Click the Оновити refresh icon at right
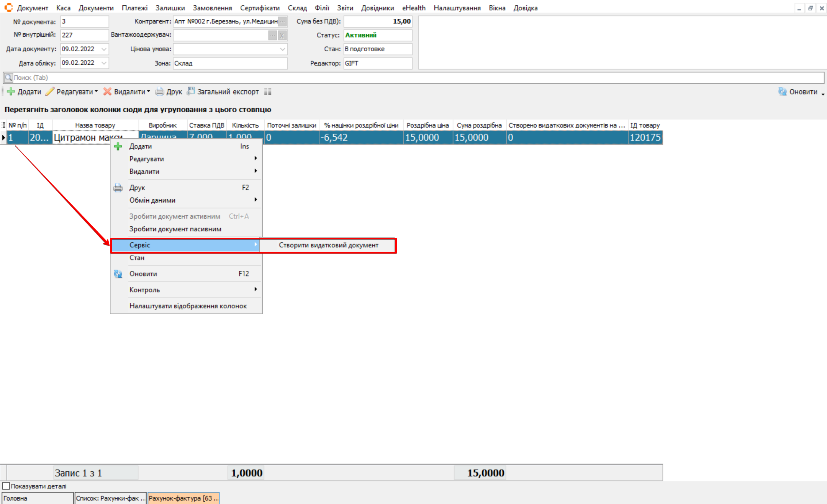This screenshot has height=504, width=827. [x=782, y=92]
